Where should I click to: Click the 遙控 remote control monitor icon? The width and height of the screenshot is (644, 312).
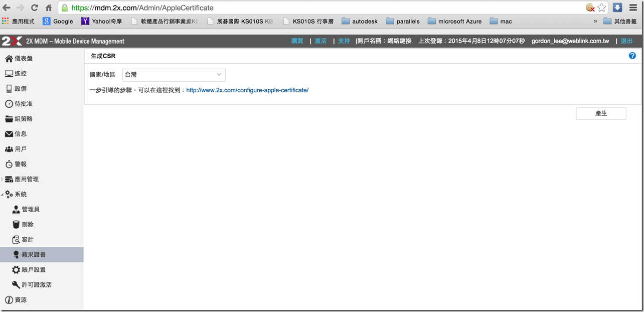[x=9, y=74]
